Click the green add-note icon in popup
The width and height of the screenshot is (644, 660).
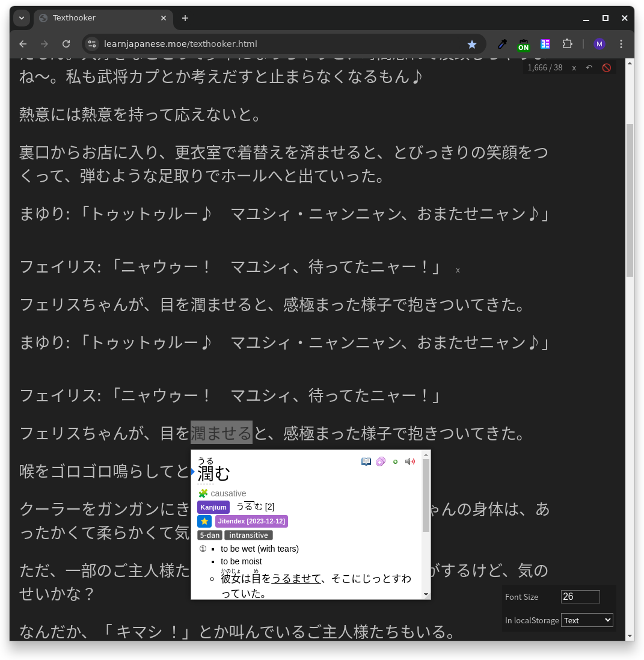coord(396,461)
